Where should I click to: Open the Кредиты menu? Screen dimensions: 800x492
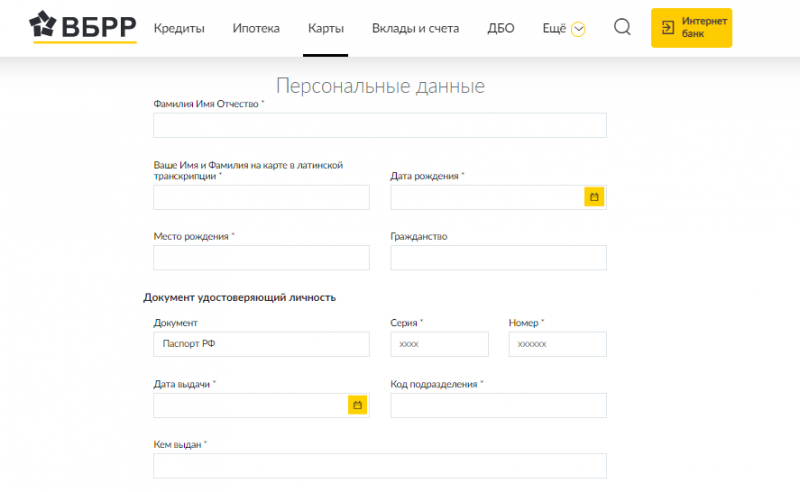tap(179, 29)
